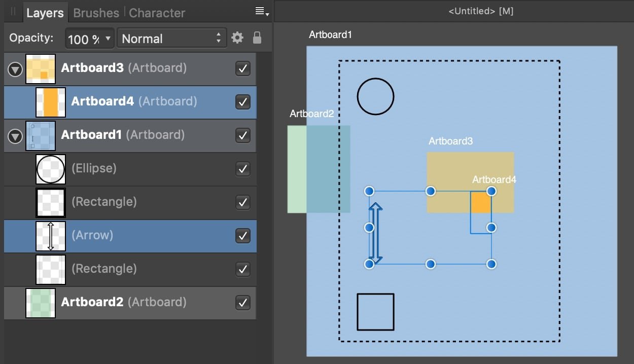634x364 pixels.
Task: Click the Ellipse layer thumbnail
Action: (50, 169)
